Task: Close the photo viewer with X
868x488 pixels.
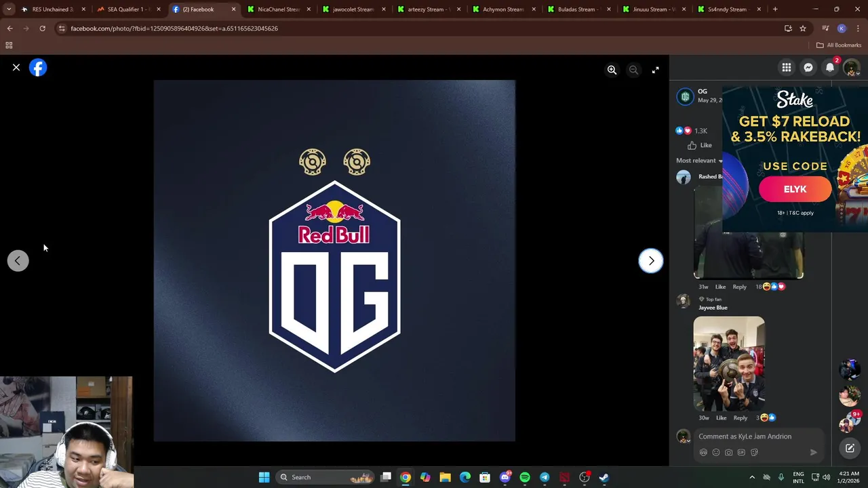Action: pyautogui.click(x=16, y=68)
